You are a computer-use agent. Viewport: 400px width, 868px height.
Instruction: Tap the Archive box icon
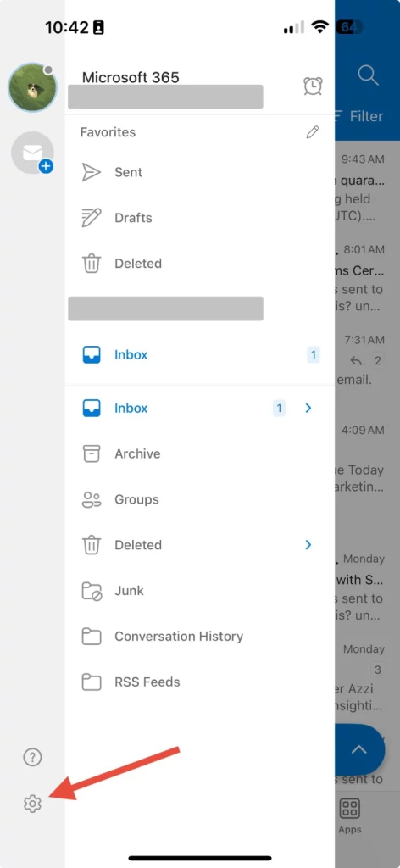pyautogui.click(x=92, y=454)
